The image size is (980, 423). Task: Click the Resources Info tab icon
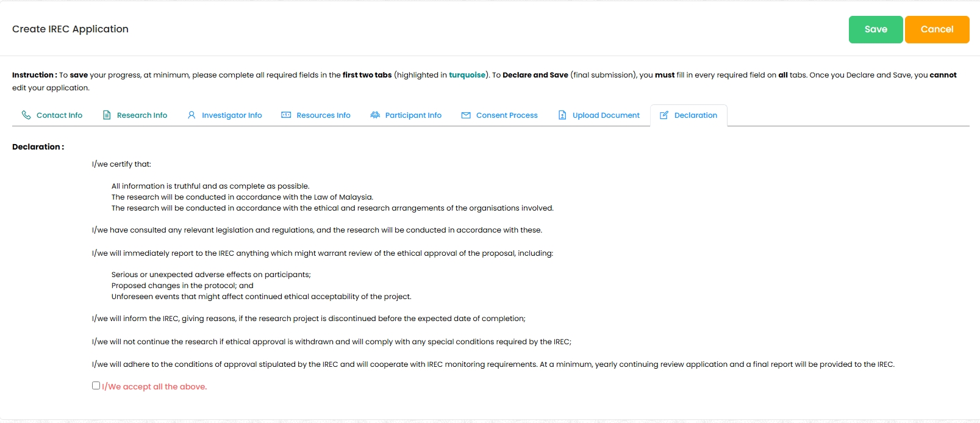click(286, 115)
